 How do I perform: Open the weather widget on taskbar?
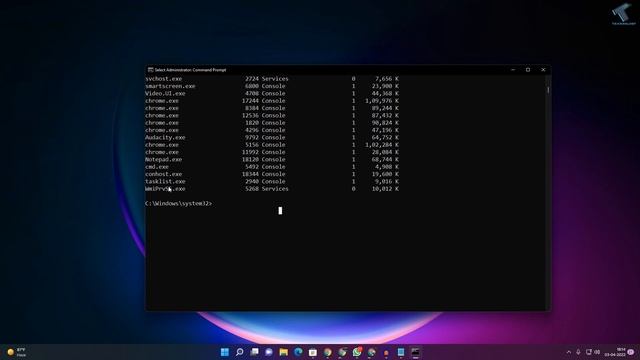coord(17,352)
